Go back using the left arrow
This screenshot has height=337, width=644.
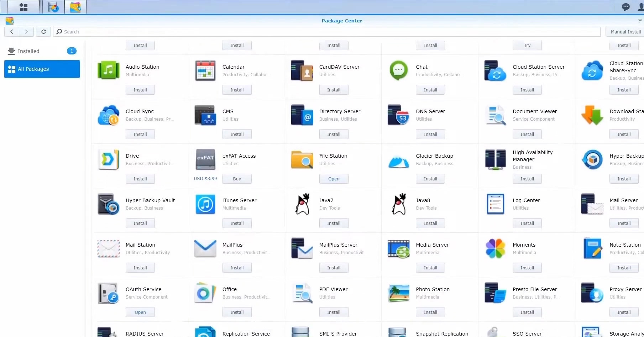pos(12,32)
